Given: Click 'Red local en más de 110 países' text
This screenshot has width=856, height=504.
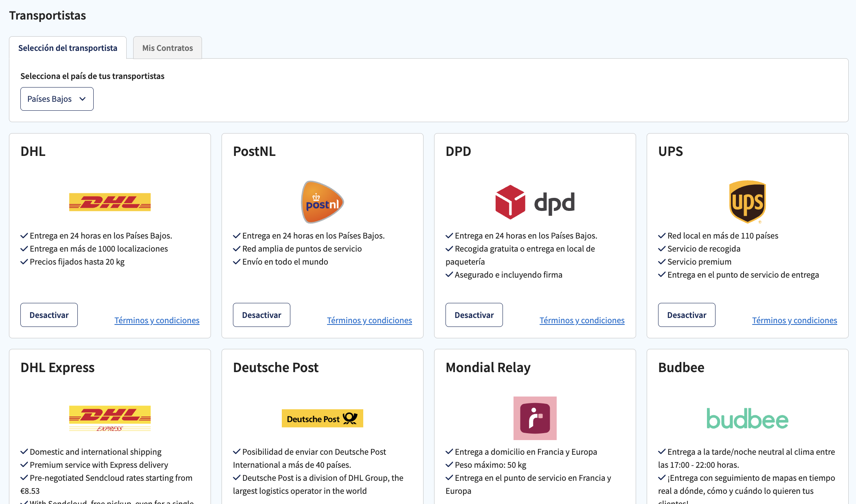Looking at the screenshot, I should tap(723, 236).
